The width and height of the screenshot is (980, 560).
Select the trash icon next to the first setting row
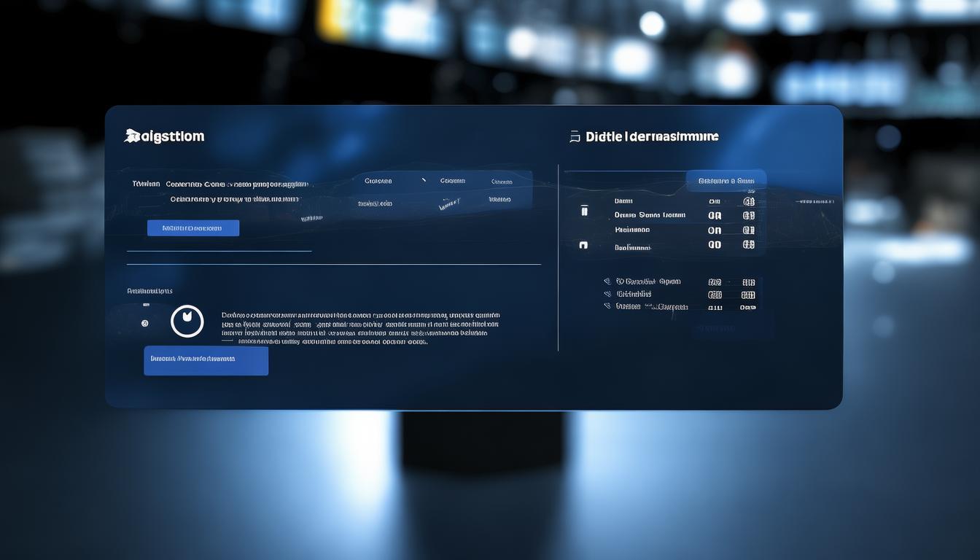pos(584,209)
